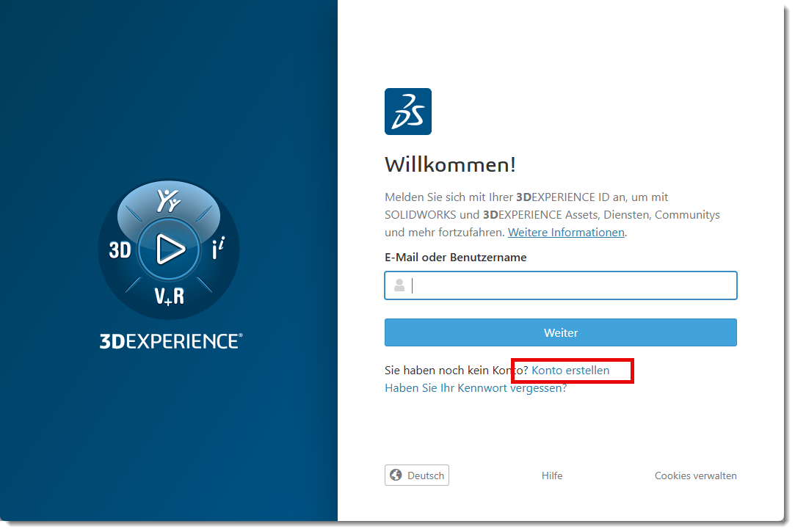This screenshot has width=795, height=532.
Task: Click the text Sie haben noch kein Konto?
Action: (457, 371)
